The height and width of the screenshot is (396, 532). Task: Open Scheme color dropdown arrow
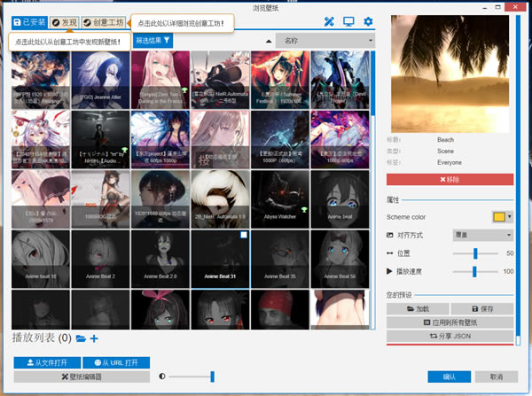coord(509,217)
